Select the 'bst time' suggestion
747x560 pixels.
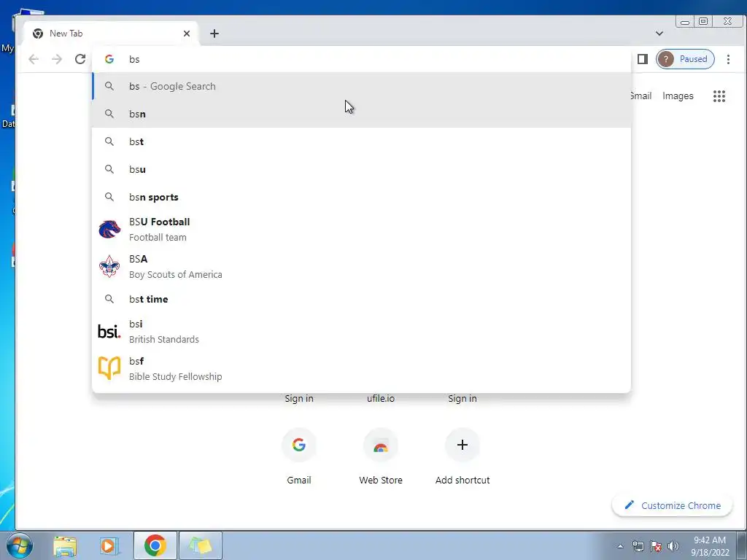pyautogui.click(x=361, y=299)
